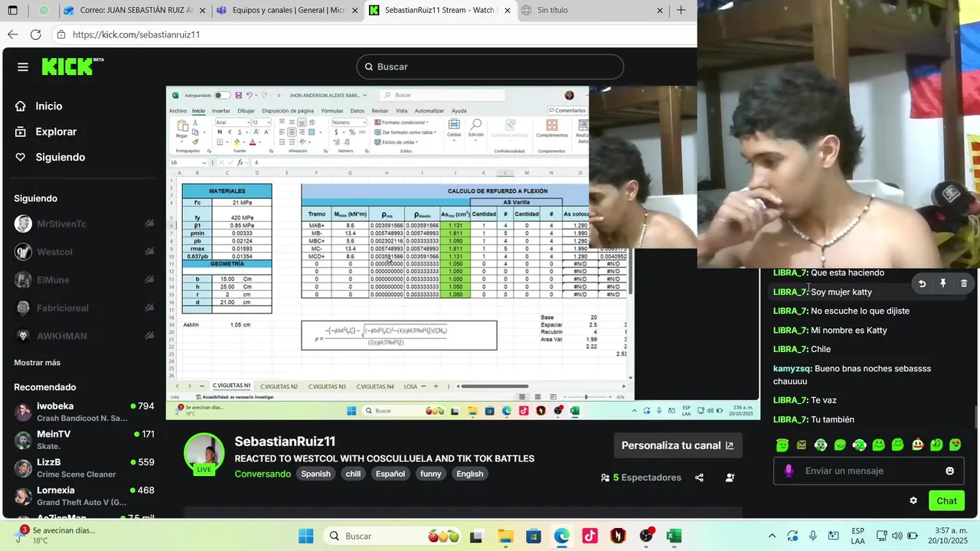Open File Explorer from the taskbar
This screenshot has height=551, width=980.
point(505,536)
